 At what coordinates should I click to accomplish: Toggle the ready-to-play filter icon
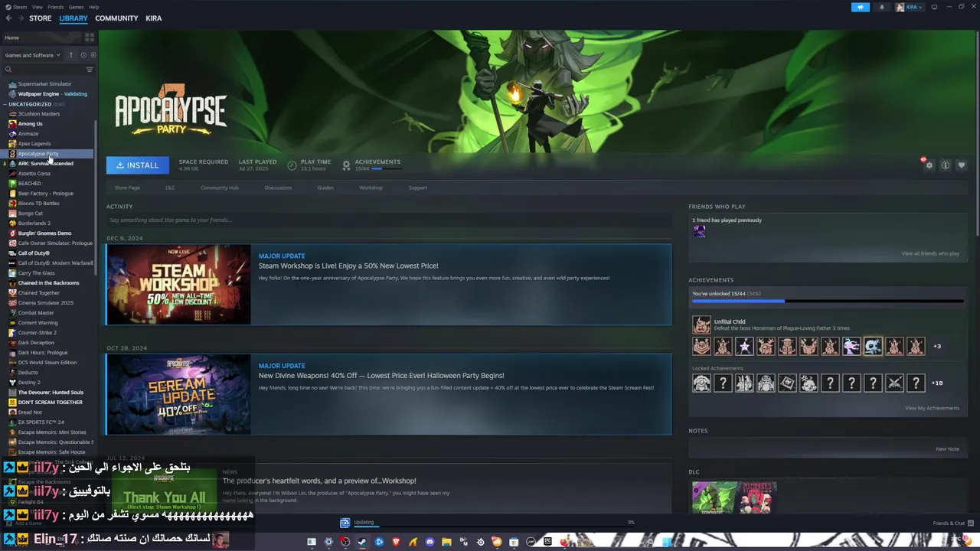point(93,55)
